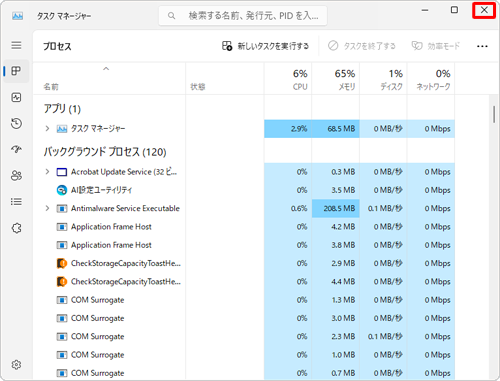Select the first Application Frame Host row

[x=244, y=227]
